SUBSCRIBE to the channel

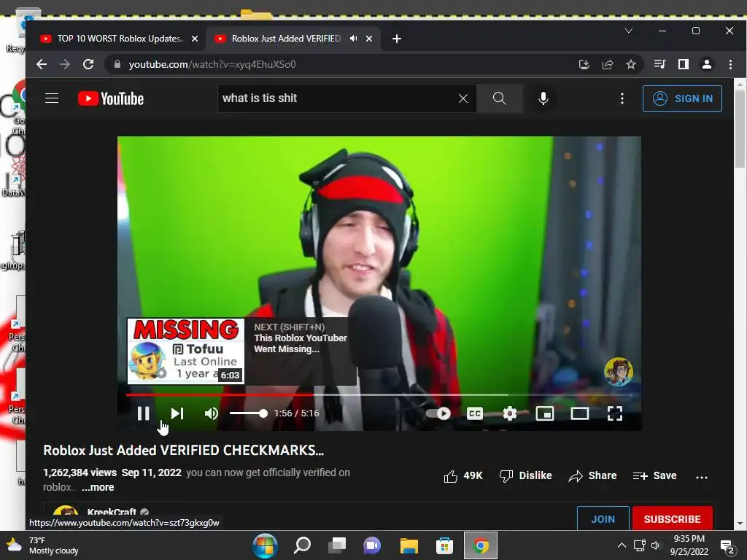point(672,519)
